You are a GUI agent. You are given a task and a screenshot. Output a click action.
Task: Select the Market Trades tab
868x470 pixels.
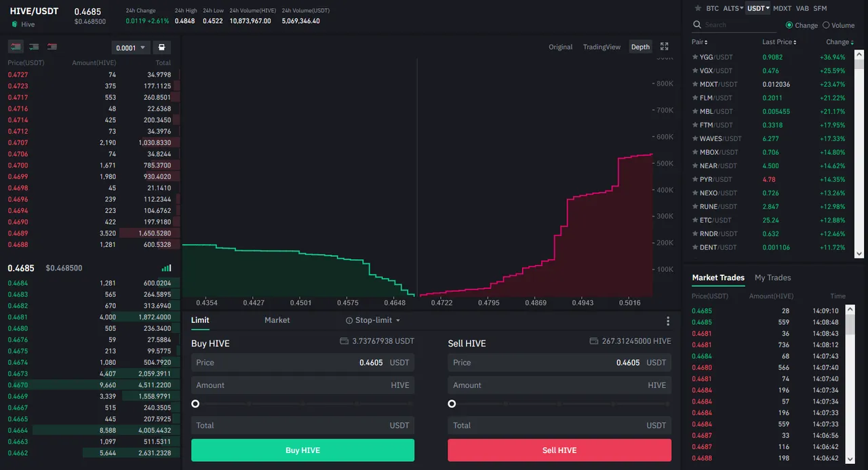point(718,277)
